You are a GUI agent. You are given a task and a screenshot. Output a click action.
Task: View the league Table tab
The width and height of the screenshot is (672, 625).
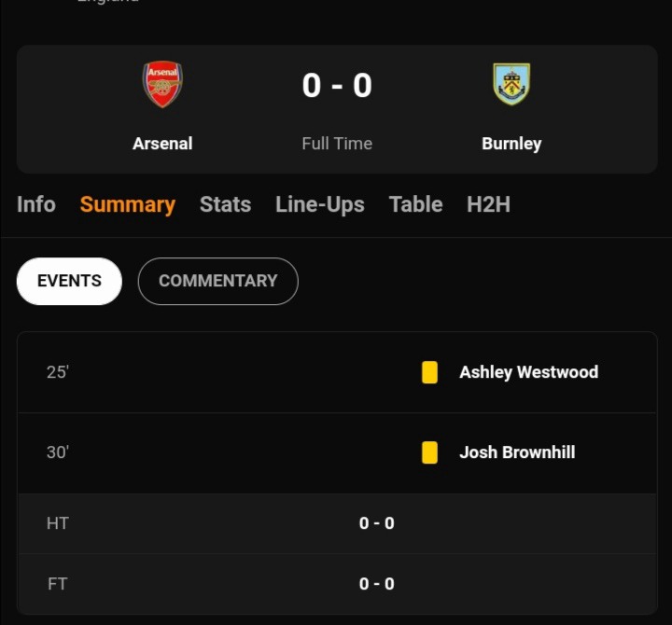point(415,204)
